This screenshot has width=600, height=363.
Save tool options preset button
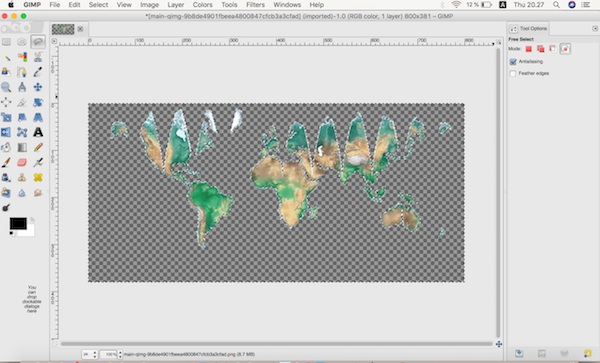tap(518, 353)
